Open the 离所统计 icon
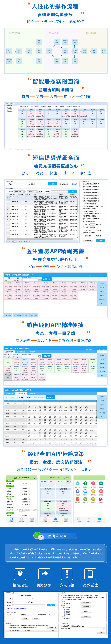Screen dimensions: 111x644 pyautogui.click(x=77, y=499)
